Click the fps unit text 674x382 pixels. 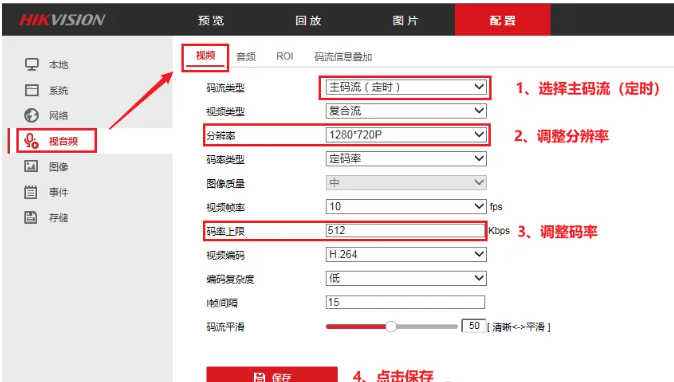[496, 207]
